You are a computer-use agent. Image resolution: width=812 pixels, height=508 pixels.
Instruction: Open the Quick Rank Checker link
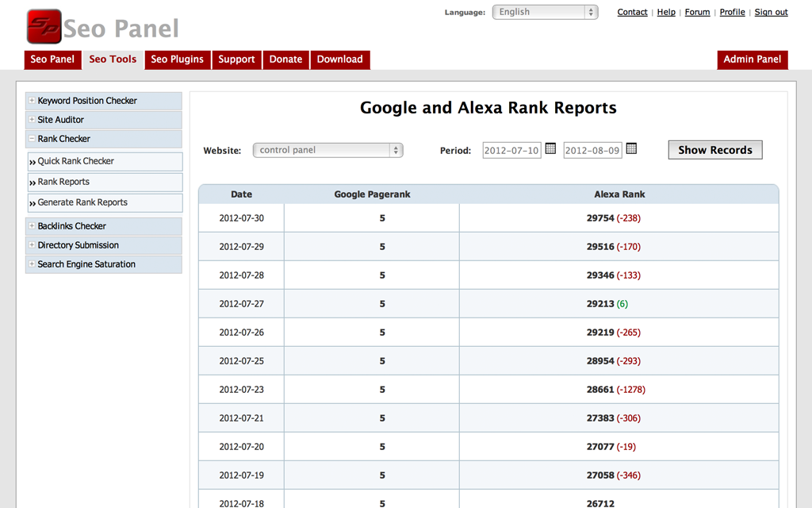[76, 161]
